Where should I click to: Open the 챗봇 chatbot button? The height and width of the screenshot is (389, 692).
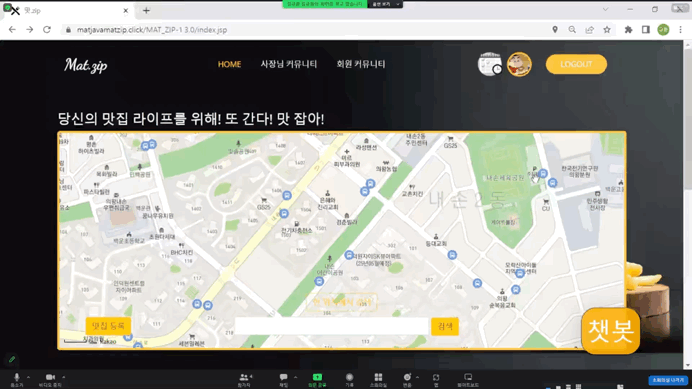point(611,331)
